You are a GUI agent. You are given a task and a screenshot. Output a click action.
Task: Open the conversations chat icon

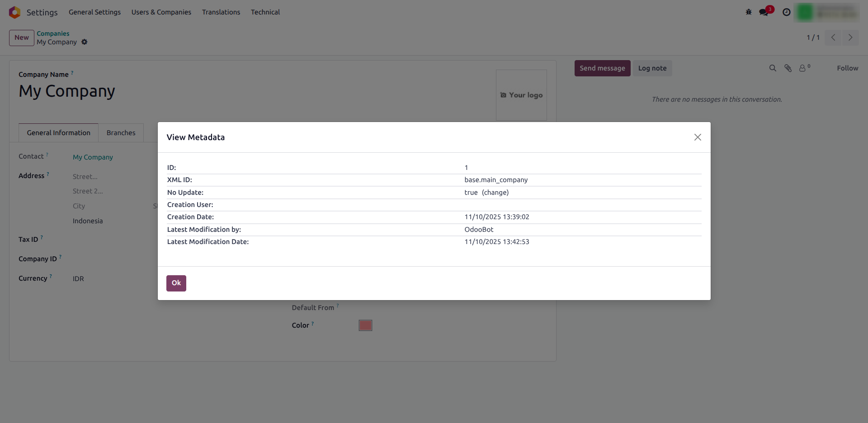coord(764,12)
